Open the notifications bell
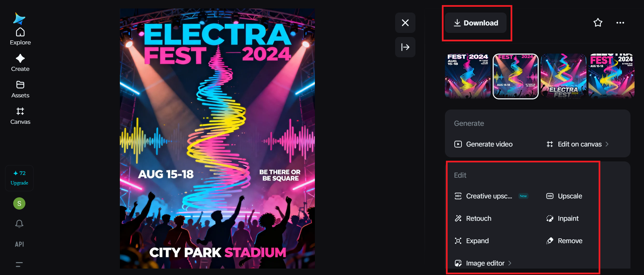The image size is (644, 275). click(19, 223)
